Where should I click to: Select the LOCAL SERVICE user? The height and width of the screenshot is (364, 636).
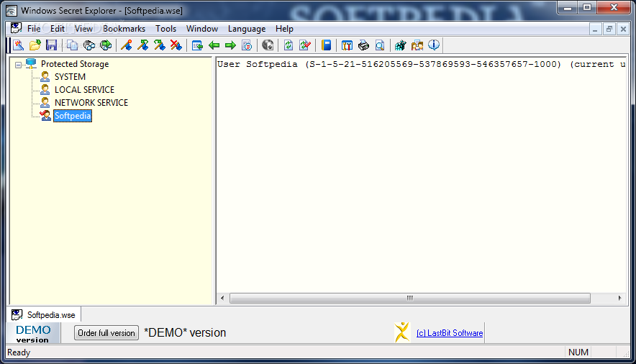[84, 90]
